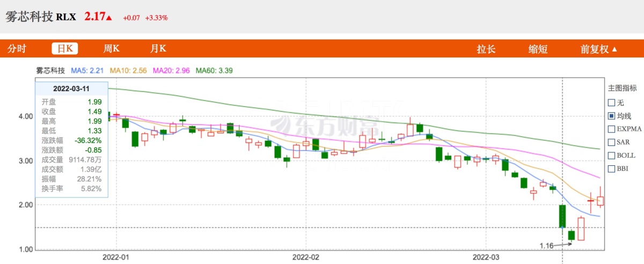Turn on the BOLL indicator
Image resolution: width=644 pixels, height=264 pixels.
[x=611, y=156]
